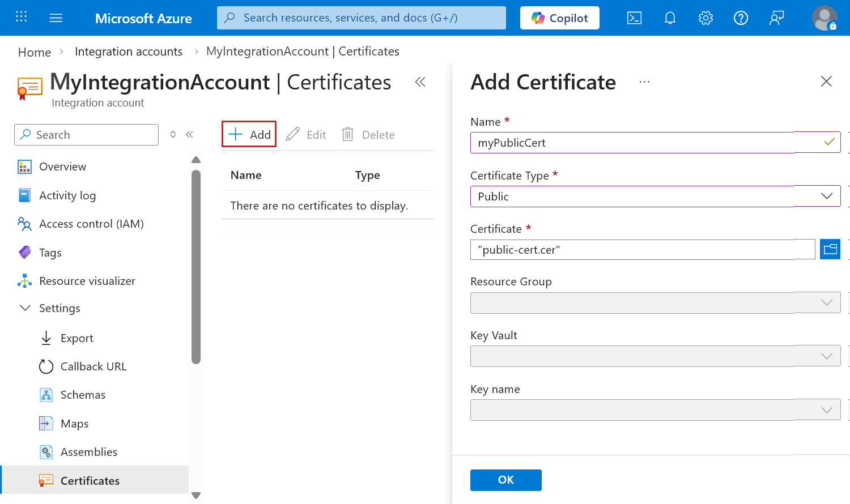Open the Key name dropdown
850x504 pixels.
pos(655,410)
